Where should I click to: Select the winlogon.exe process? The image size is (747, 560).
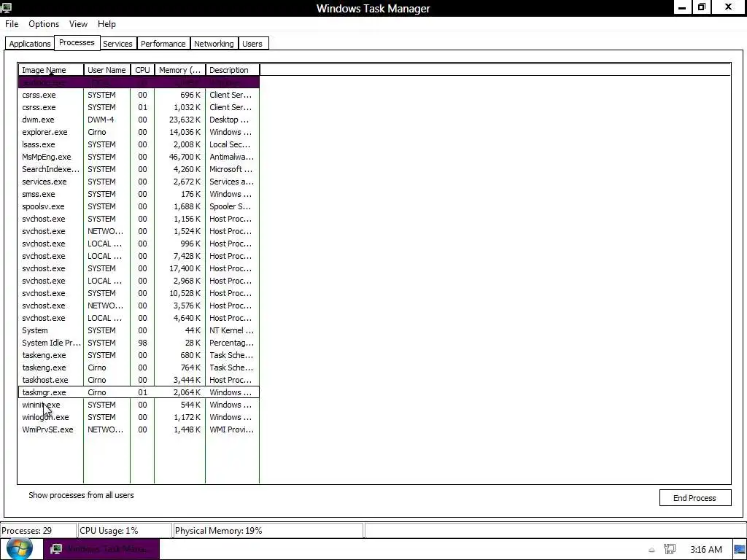(x=139, y=416)
